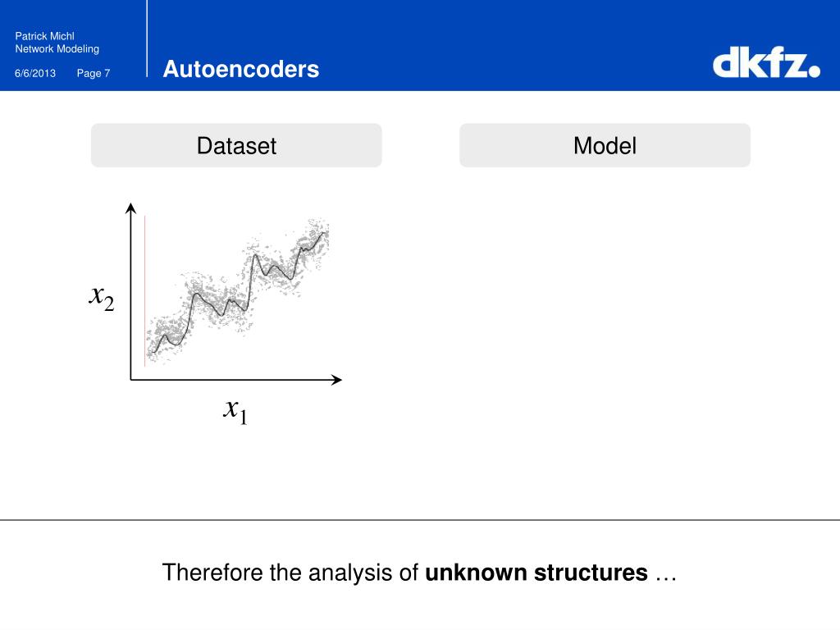This screenshot has height=630, width=840.
Task: Click the gray scatter point cloud
Action: click(x=237, y=291)
